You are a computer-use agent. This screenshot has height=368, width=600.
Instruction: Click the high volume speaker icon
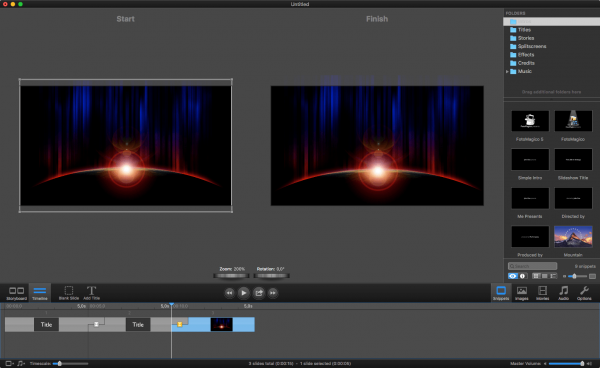point(589,363)
